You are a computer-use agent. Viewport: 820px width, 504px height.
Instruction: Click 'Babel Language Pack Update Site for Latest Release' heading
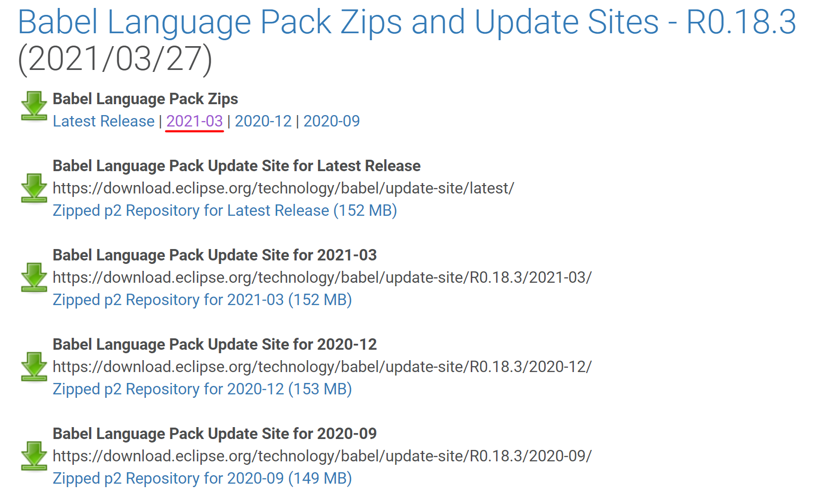[x=237, y=166]
